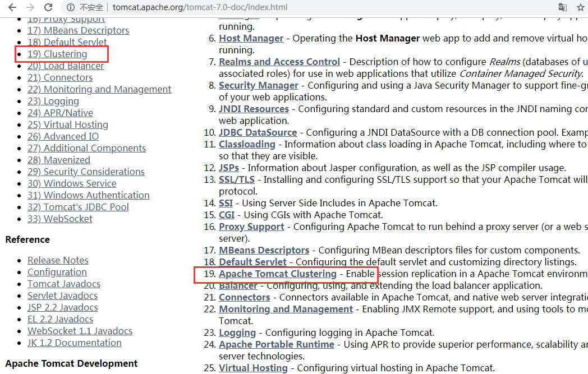This screenshot has width=588, height=374.
Task: Open the Security Manager guide link
Action: pyautogui.click(x=259, y=85)
